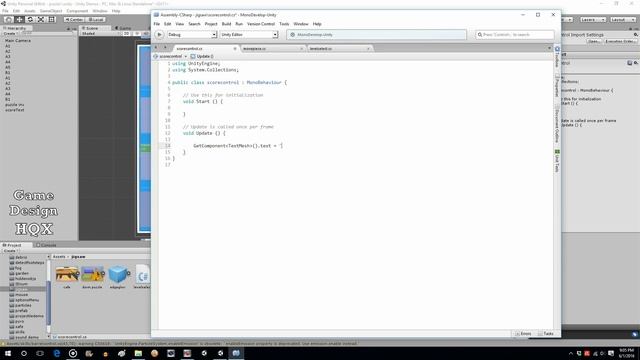Open the Properties side pad
This screenshot has width=640, height=360.
click(557, 85)
